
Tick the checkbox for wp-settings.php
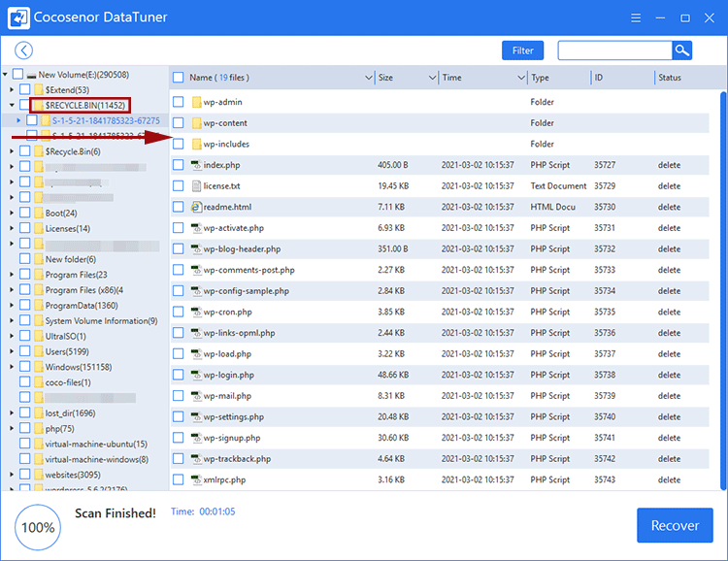[179, 416]
